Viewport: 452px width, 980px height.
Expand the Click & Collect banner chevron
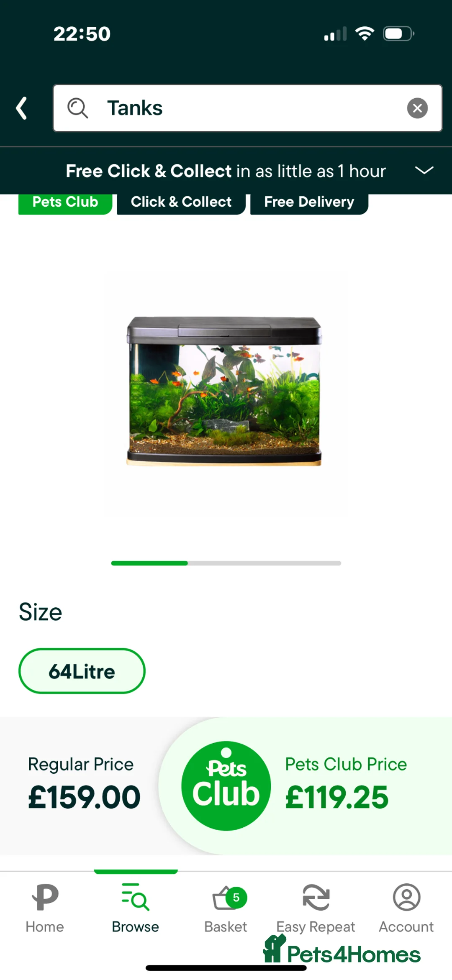424,170
